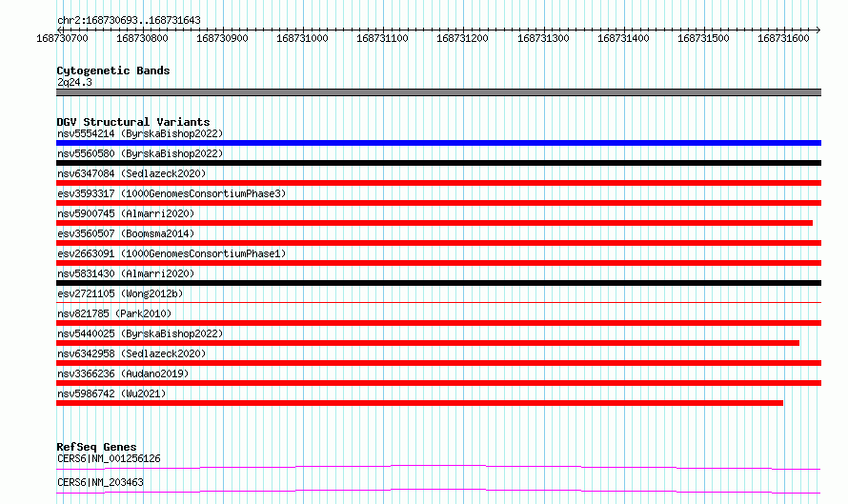Select esv2663091 (1000GenomesConsortiumPhase1) label

(x=172, y=253)
